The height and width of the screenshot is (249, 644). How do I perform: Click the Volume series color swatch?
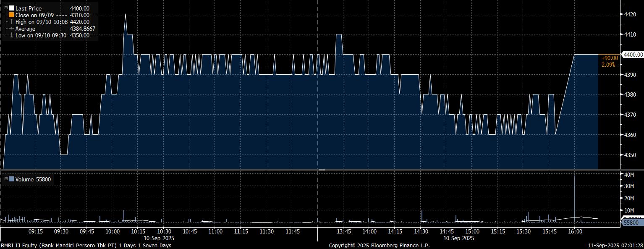tap(11, 179)
